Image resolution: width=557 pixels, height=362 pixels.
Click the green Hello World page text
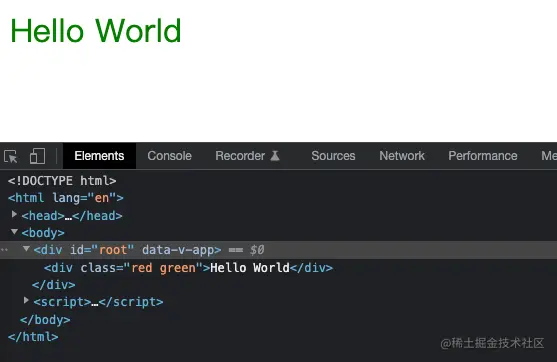pos(96,31)
